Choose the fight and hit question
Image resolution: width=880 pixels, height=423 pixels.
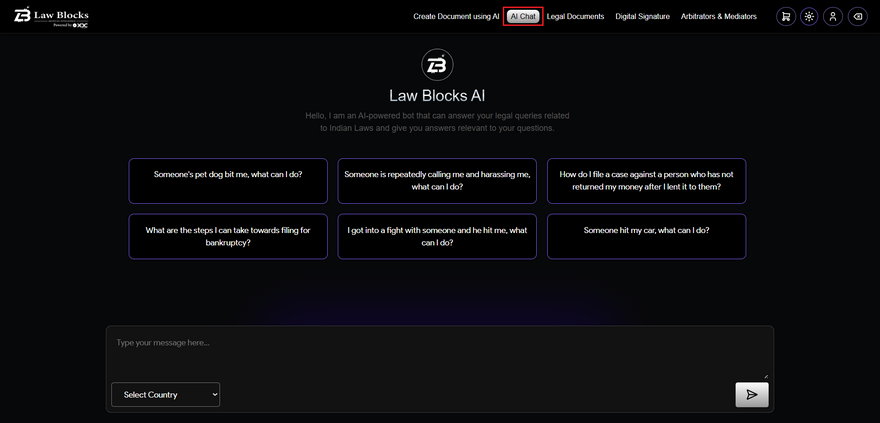click(437, 236)
